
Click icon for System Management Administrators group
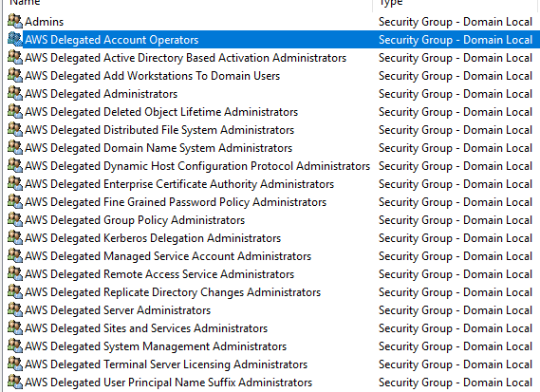[x=15, y=345]
